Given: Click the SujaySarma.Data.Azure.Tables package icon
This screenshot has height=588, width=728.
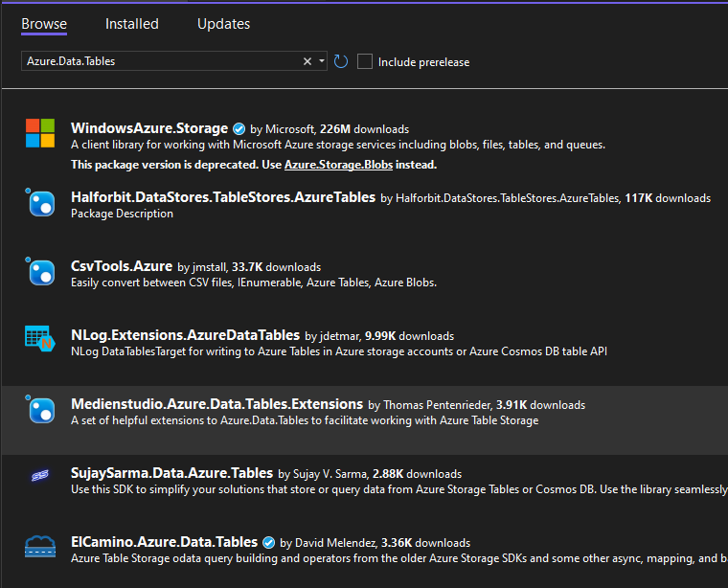Looking at the screenshot, I should (x=40, y=475).
